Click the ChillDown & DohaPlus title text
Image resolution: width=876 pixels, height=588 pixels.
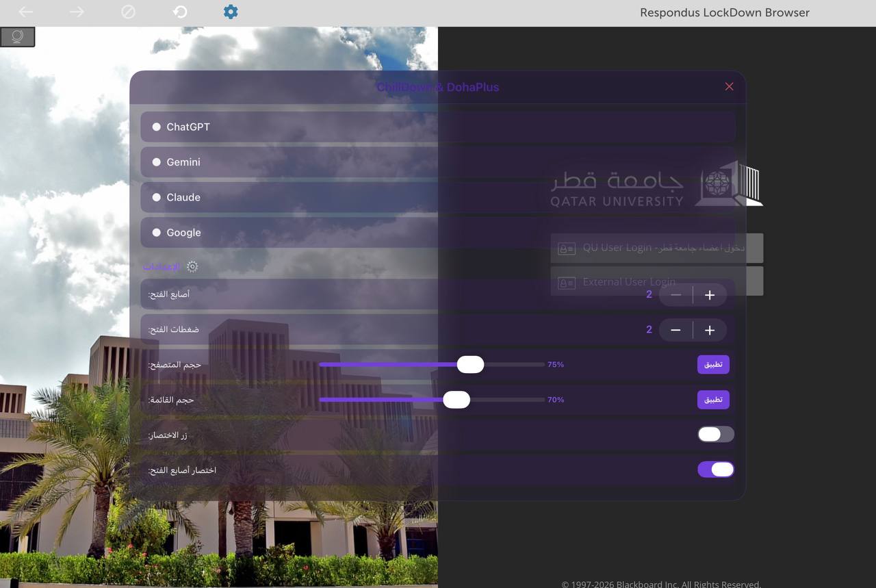438,87
